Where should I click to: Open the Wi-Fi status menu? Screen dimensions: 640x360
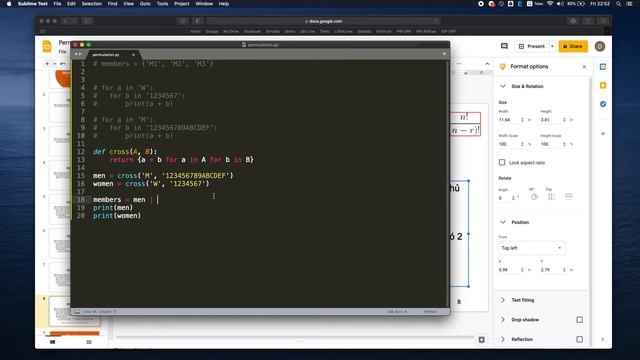[x=550, y=4]
